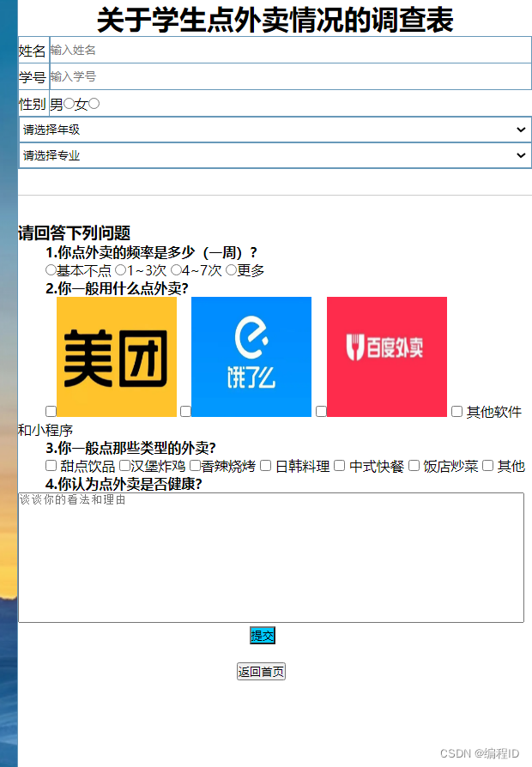Screen dimensions: 532x767
Task: Click the 性别 label
Action: click(x=33, y=104)
